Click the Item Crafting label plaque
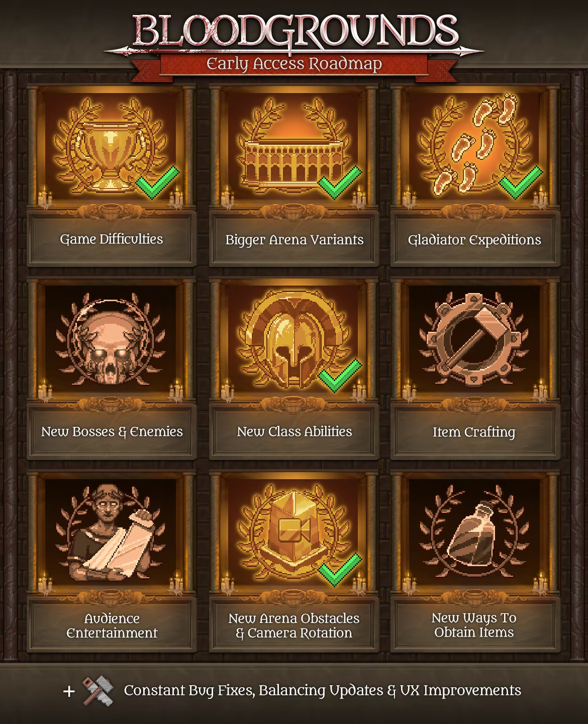The height and width of the screenshot is (724, 588). click(x=475, y=432)
